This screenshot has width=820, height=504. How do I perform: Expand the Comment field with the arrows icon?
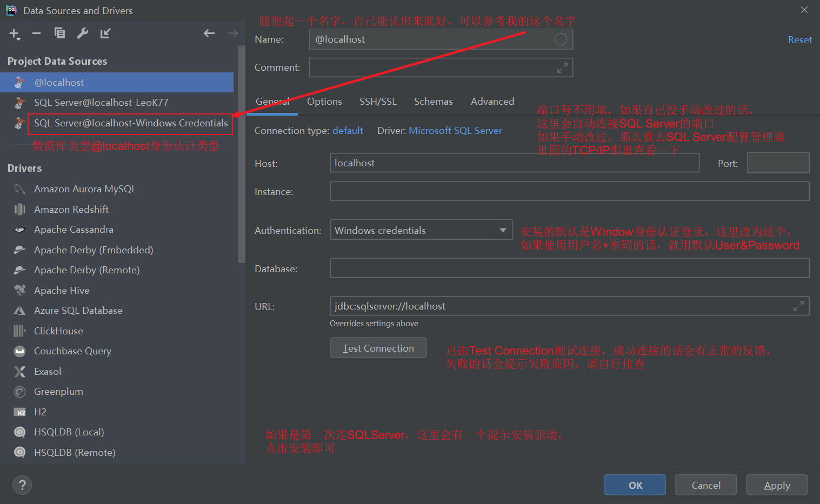pos(562,68)
